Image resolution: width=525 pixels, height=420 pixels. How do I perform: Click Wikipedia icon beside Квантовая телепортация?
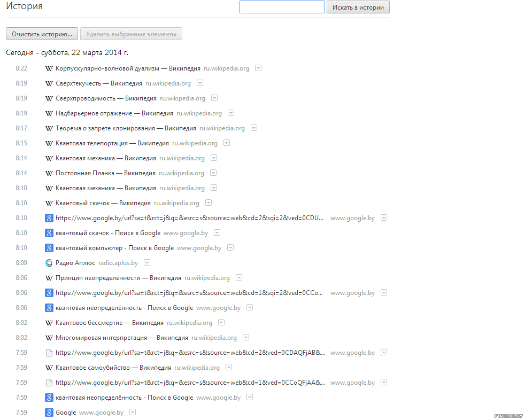49,143
